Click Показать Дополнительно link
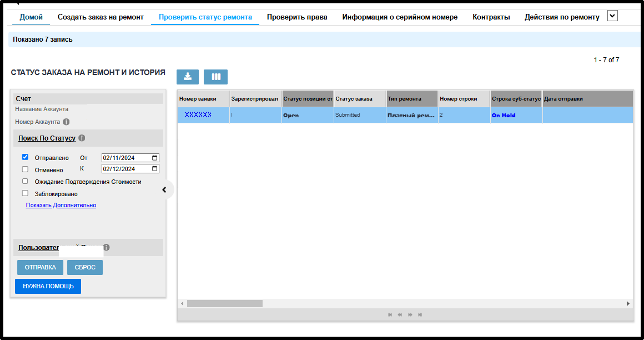The width and height of the screenshot is (644, 340). (x=61, y=205)
